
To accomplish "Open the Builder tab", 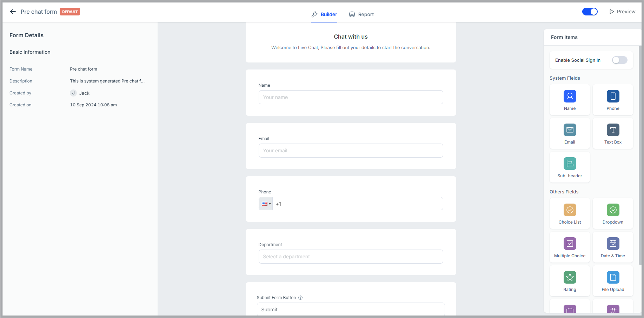I will point(324,14).
